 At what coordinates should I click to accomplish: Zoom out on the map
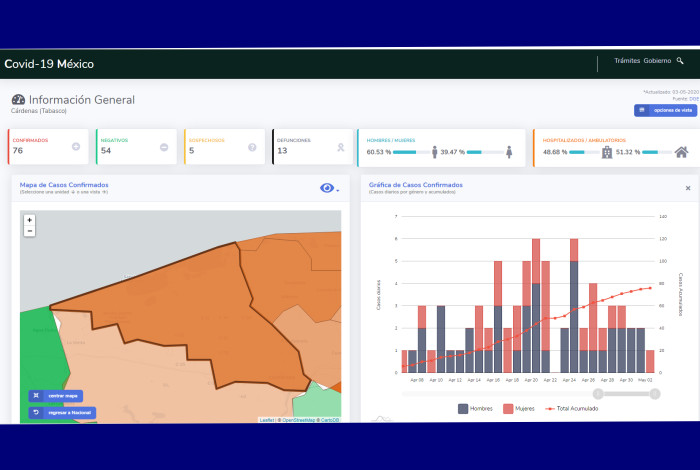click(x=29, y=231)
